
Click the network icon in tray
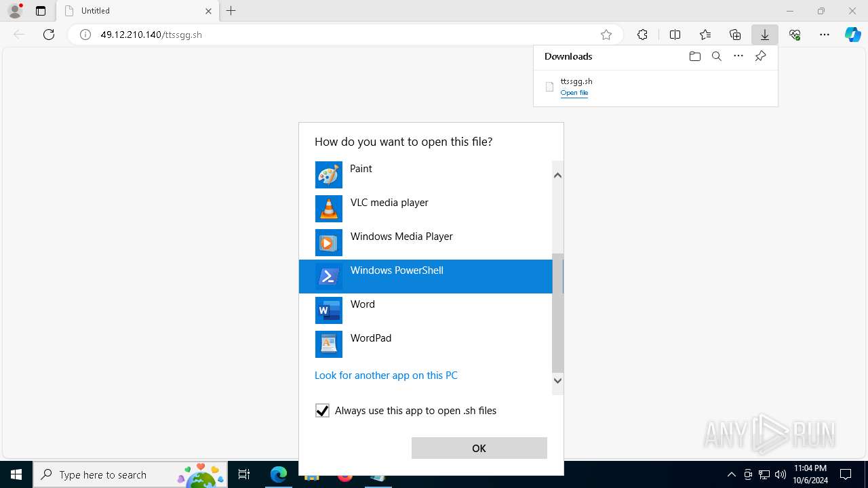[764, 474]
